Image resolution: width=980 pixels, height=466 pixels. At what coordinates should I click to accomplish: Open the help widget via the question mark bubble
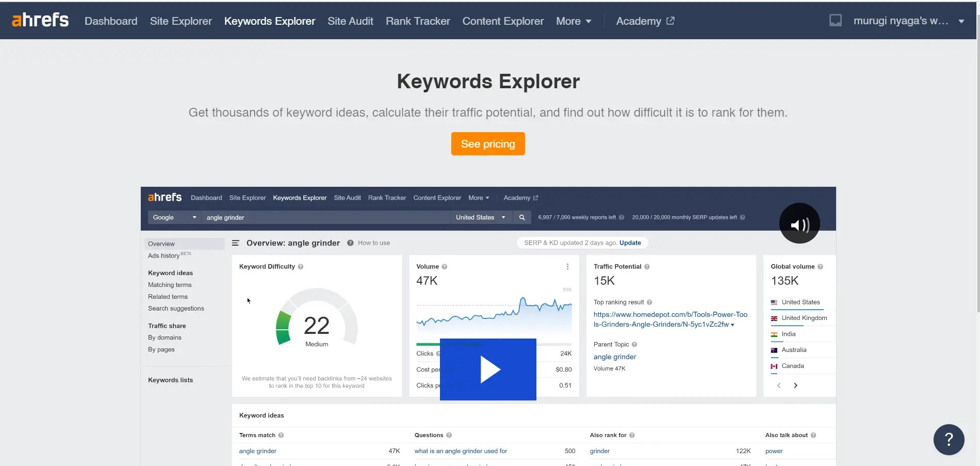tap(949, 439)
